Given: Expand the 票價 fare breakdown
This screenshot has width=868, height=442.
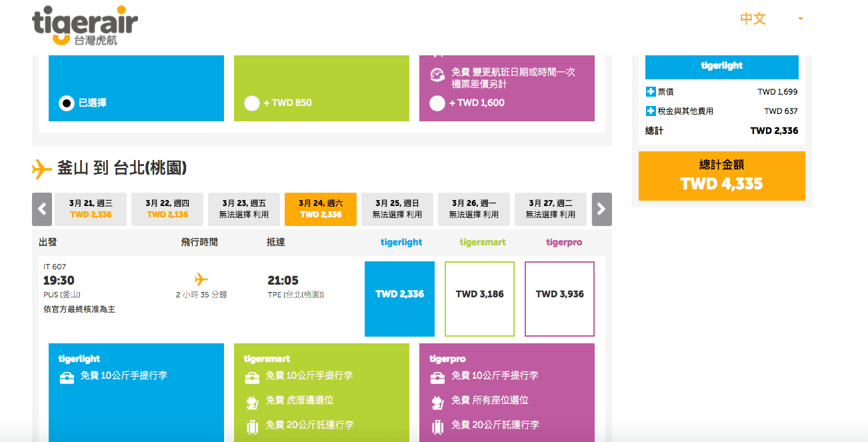Looking at the screenshot, I should 651,92.
